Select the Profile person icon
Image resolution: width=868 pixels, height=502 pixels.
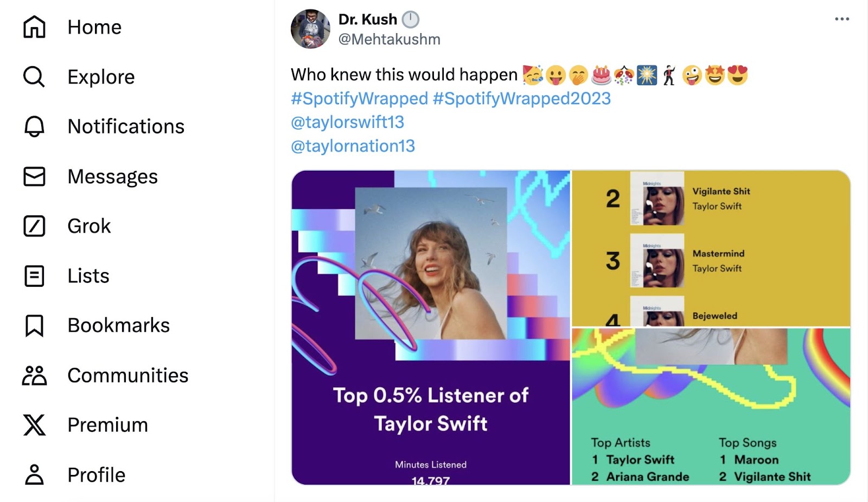pyautogui.click(x=34, y=474)
